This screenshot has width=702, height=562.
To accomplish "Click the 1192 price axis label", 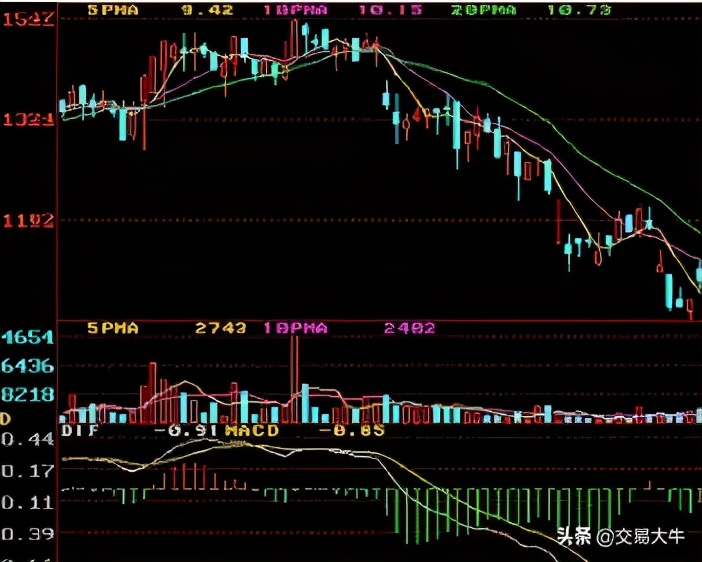I will tap(27, 220).
